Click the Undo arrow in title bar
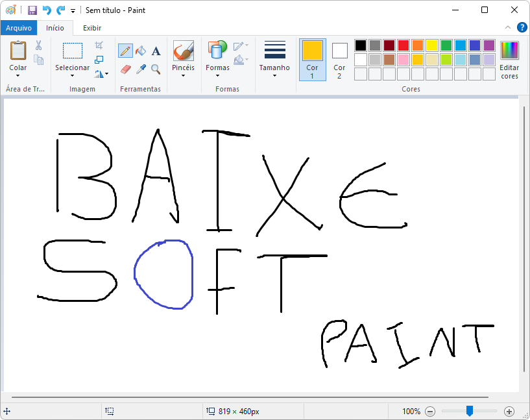 click(47, 10)
